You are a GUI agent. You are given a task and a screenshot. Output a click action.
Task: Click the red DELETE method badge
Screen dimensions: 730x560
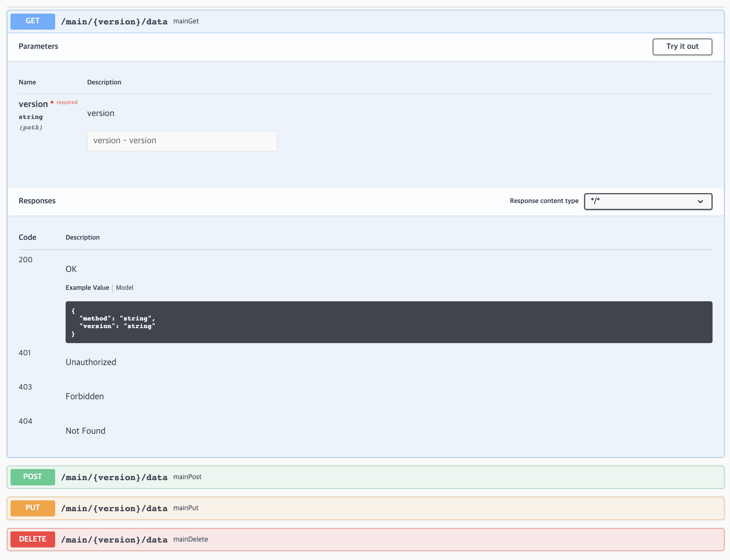[32, 539]
